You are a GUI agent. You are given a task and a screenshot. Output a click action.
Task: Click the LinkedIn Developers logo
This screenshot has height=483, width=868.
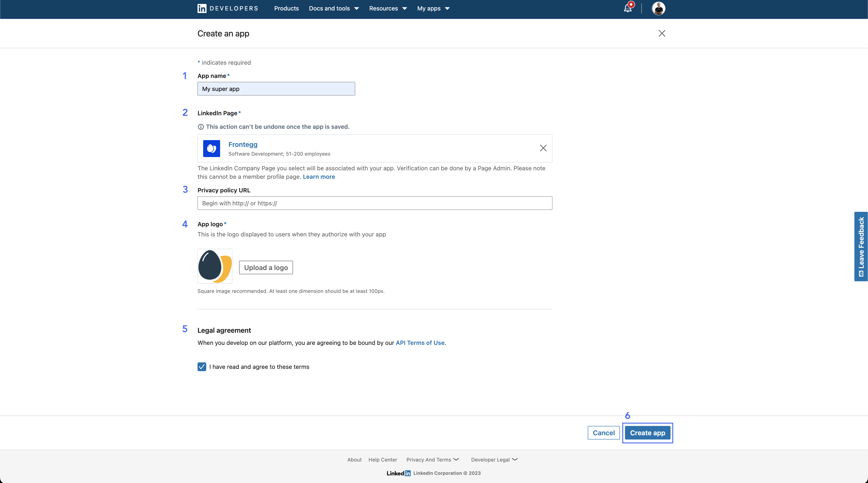[228, 8]
